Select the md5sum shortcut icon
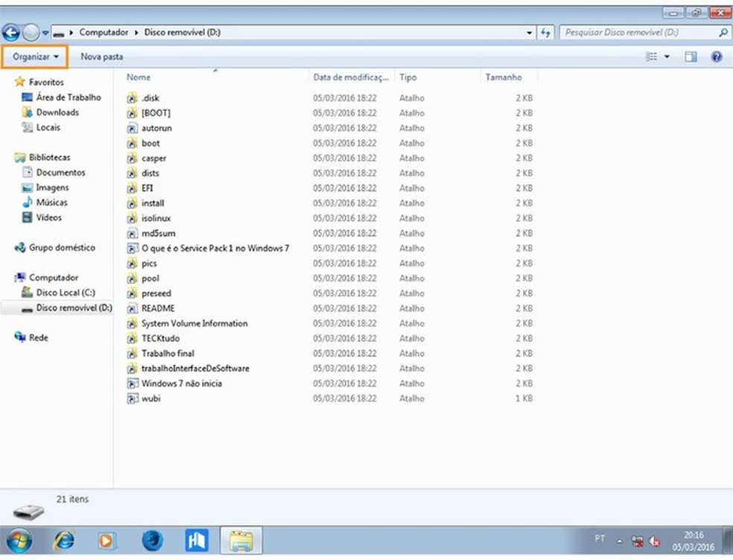 point(133,233)
